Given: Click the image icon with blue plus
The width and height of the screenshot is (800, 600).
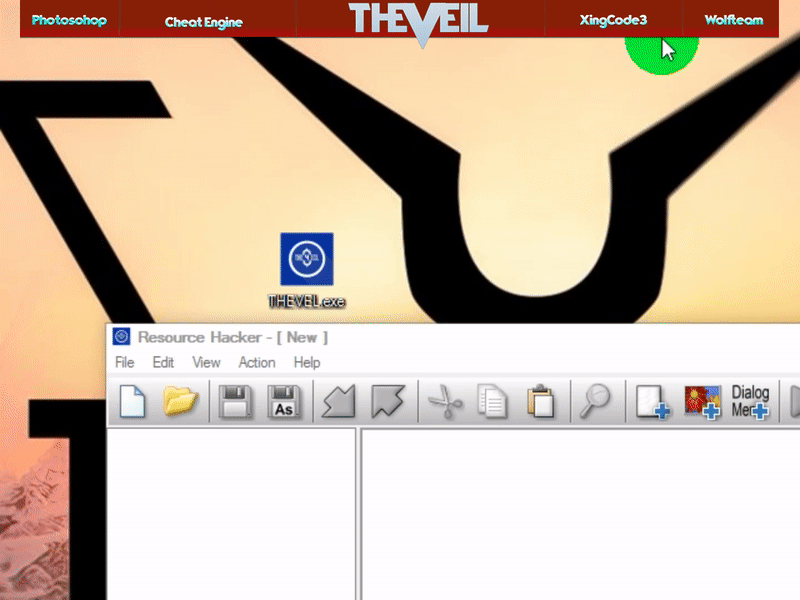Looking at the screenshot, I should [x=703, y=402].
